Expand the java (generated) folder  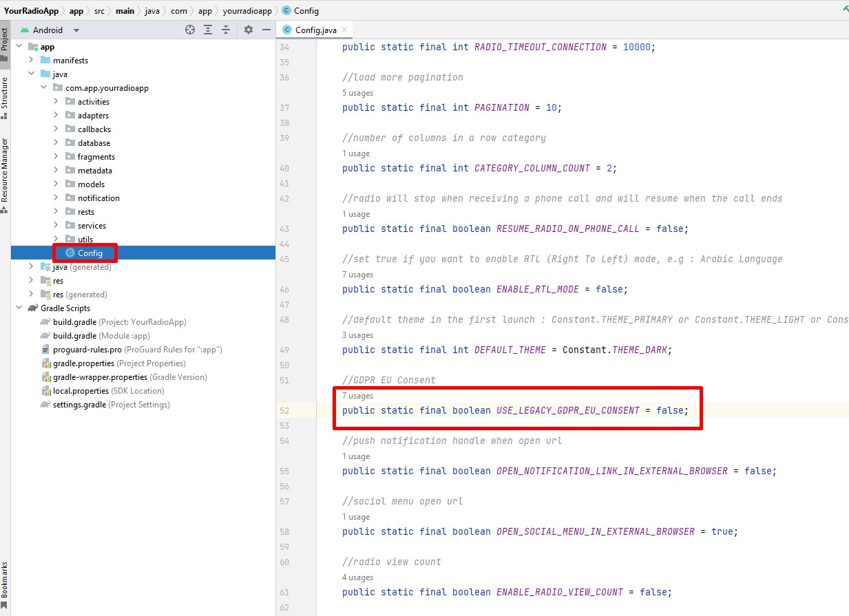tap(31, 267)
